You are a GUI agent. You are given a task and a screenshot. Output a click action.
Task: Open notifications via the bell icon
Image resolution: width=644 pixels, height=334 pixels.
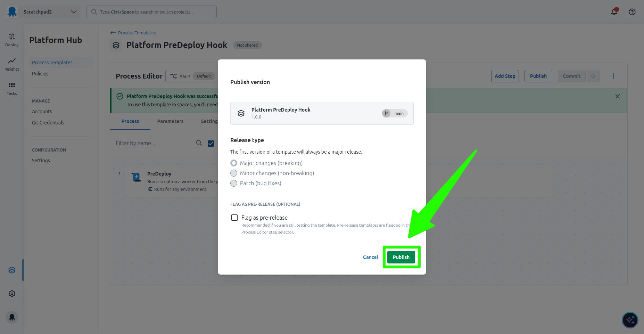click(614, 11)
